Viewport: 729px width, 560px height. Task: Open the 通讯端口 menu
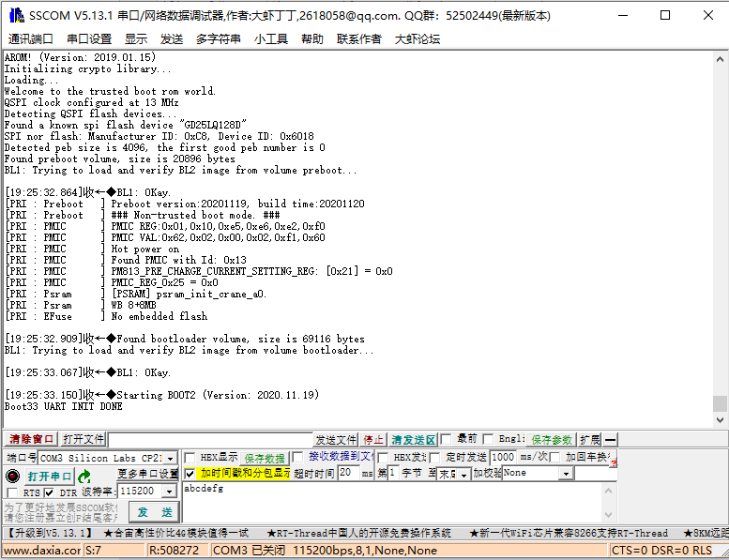tap(30, 39)
